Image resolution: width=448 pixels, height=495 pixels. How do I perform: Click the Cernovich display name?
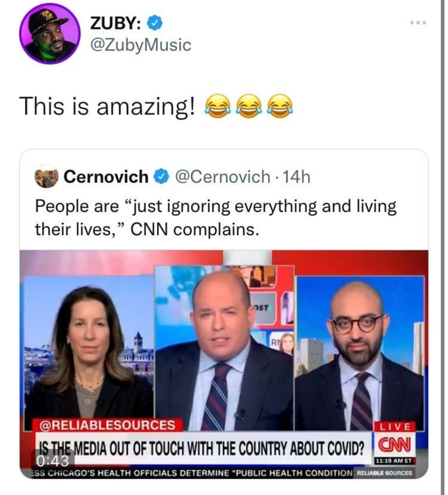click(x=106, y=176)
